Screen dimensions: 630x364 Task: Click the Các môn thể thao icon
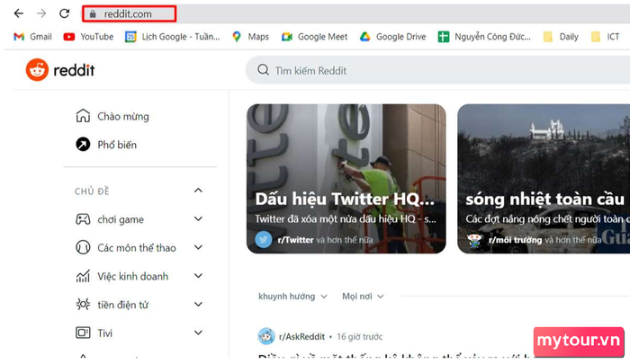pos(83,248)
